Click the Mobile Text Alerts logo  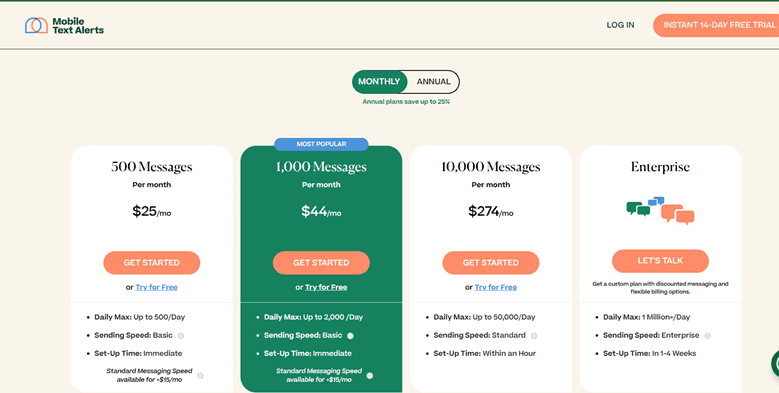pos(65,26)
